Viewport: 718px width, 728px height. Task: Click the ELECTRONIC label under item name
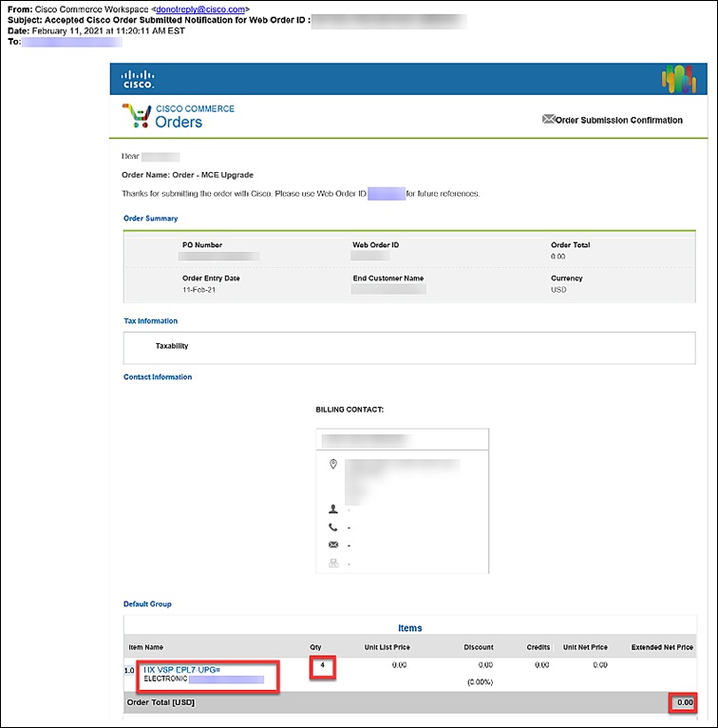[x=165, y=679]
